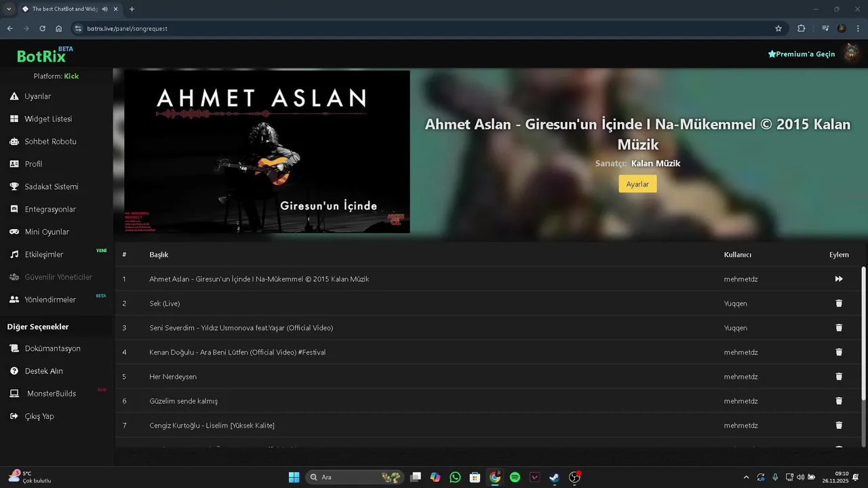Bookmark this page with star icon
Screen dimensions: 868x488
tap(778, 28)
